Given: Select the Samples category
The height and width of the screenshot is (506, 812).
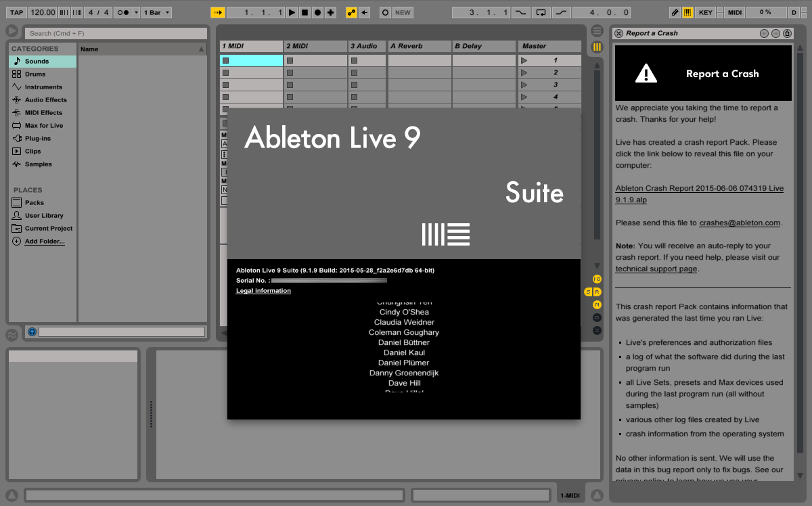Looking at the screenshot, I should 43,164.
